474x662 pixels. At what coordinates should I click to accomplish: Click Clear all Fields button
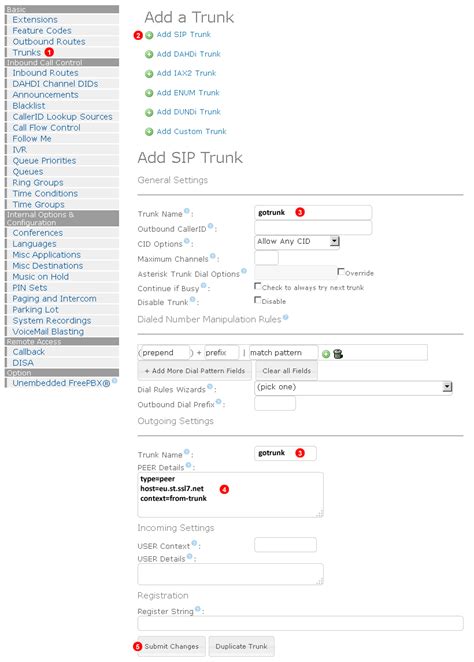pos(287,371)
